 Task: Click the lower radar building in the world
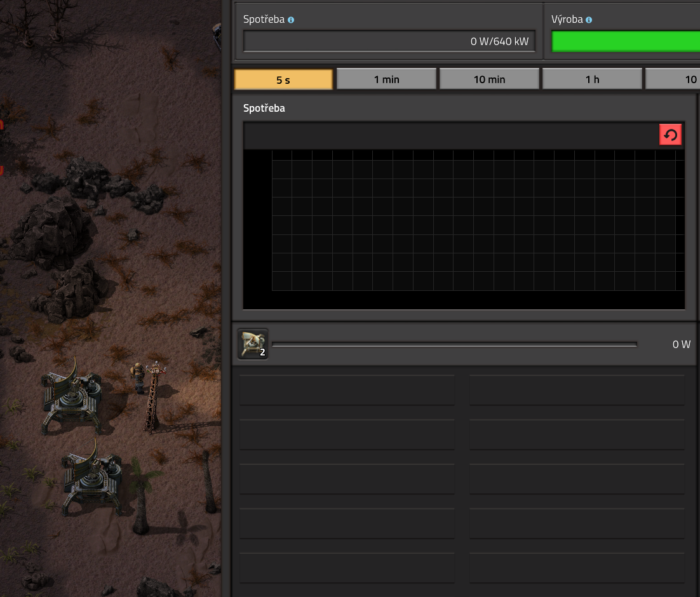(x=93, y=476)
